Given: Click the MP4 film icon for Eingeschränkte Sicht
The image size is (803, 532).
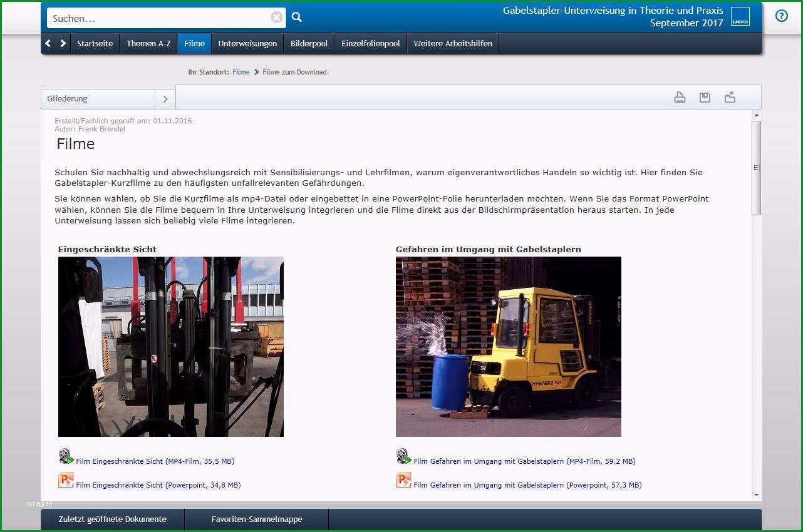Looking at the screenshot, I should click(66, 456).
